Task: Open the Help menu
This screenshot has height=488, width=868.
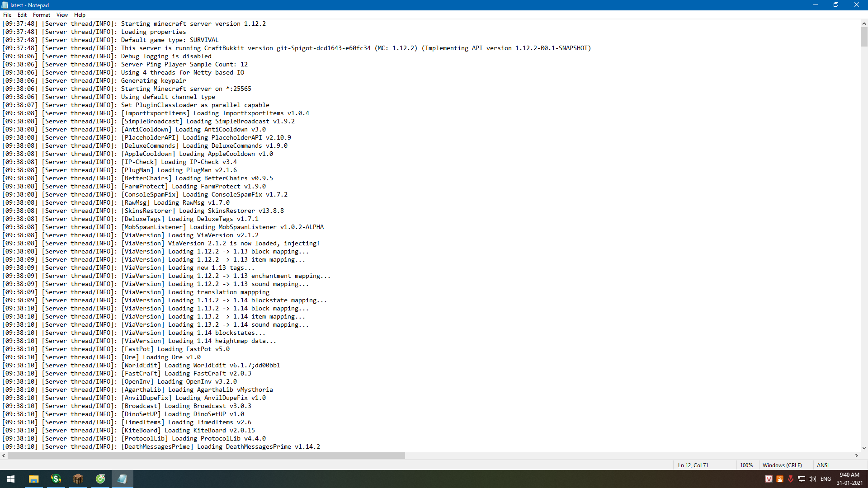Action: point(80,15)
